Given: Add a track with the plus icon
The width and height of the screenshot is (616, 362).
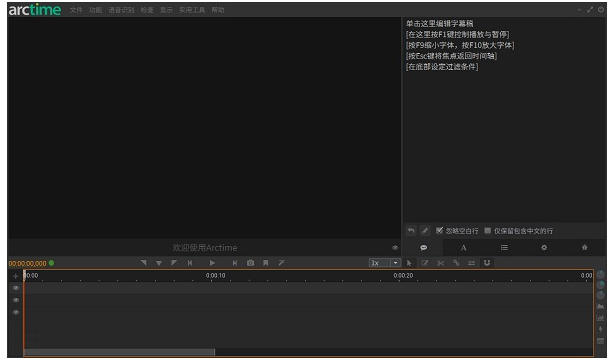Looking at the screenshot, I should [x=16, y=276].
